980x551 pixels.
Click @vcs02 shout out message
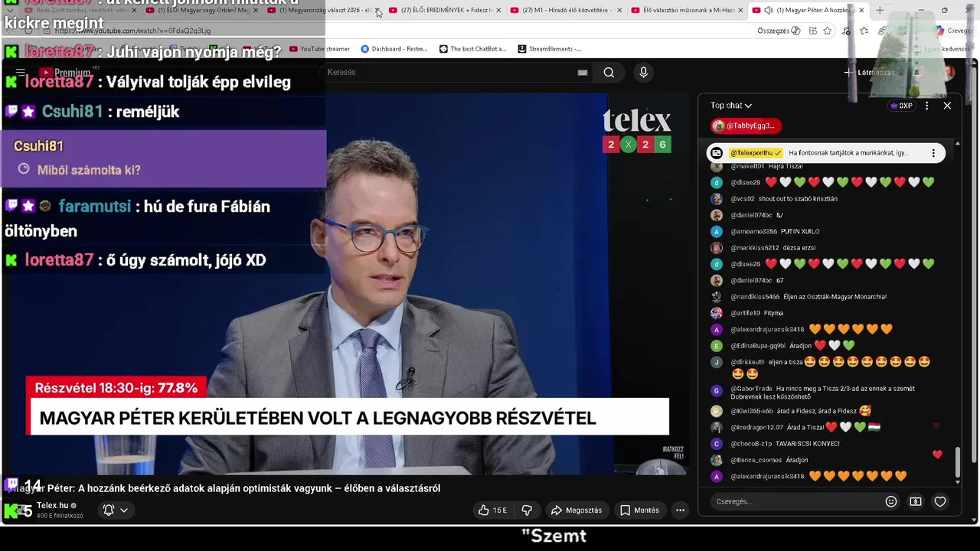pos(774,199)
